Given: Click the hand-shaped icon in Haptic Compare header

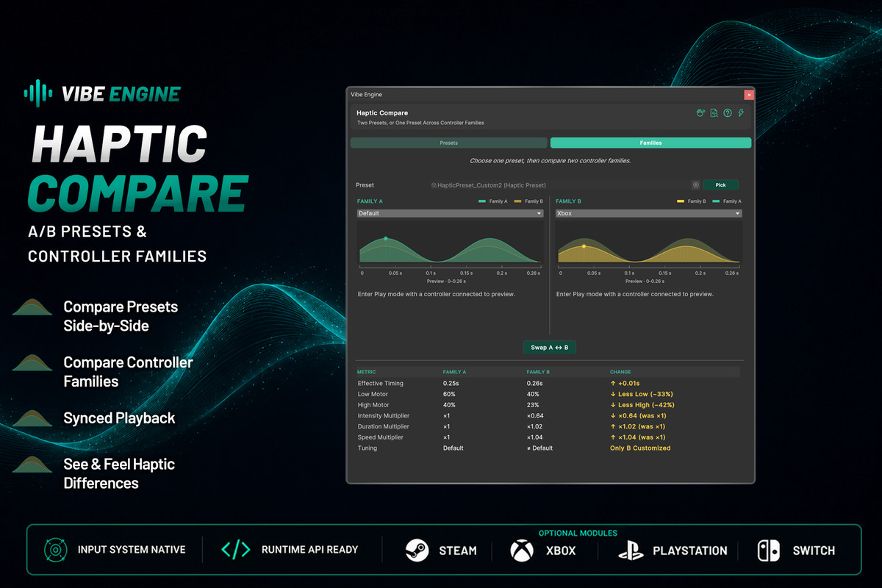Looking at the screenshot, I should tap(700, 113).
